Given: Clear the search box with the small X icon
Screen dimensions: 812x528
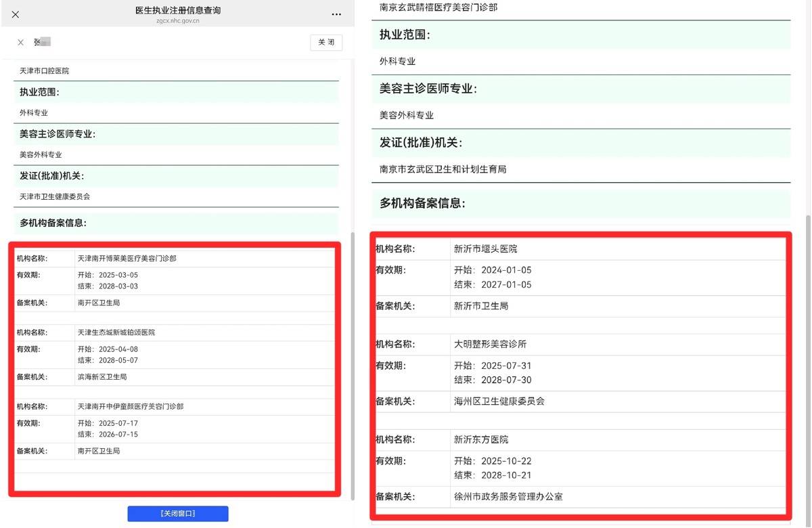Looking at the screenshot, I should coord(20,43).
